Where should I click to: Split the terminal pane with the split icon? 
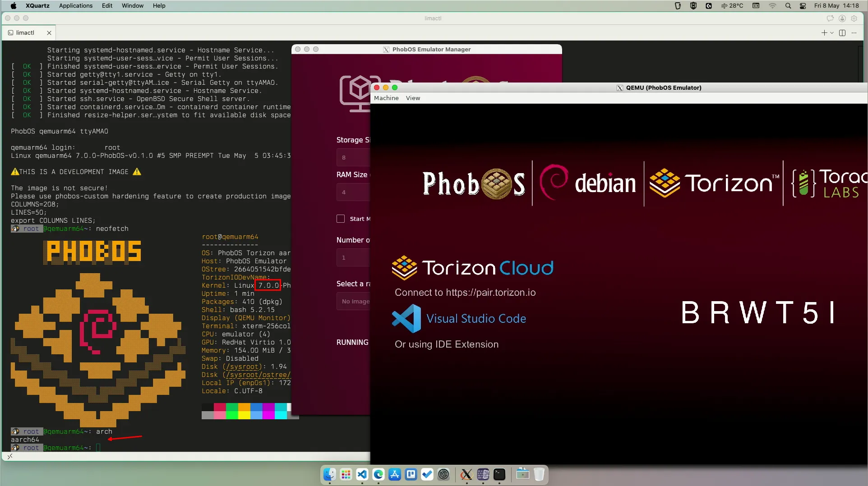click(842, 33)
